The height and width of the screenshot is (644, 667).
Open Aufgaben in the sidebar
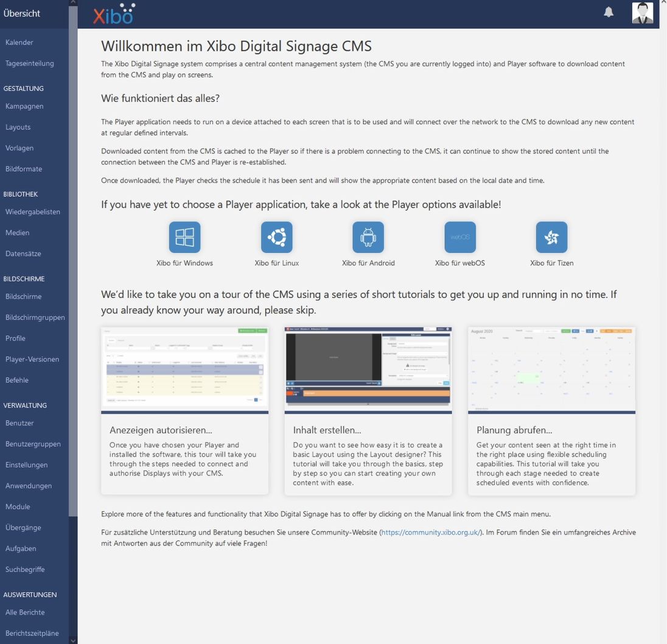pos(21,548)
